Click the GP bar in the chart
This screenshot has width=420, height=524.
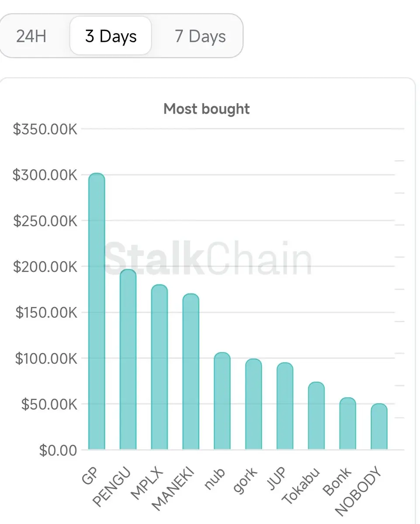point(96,311)
